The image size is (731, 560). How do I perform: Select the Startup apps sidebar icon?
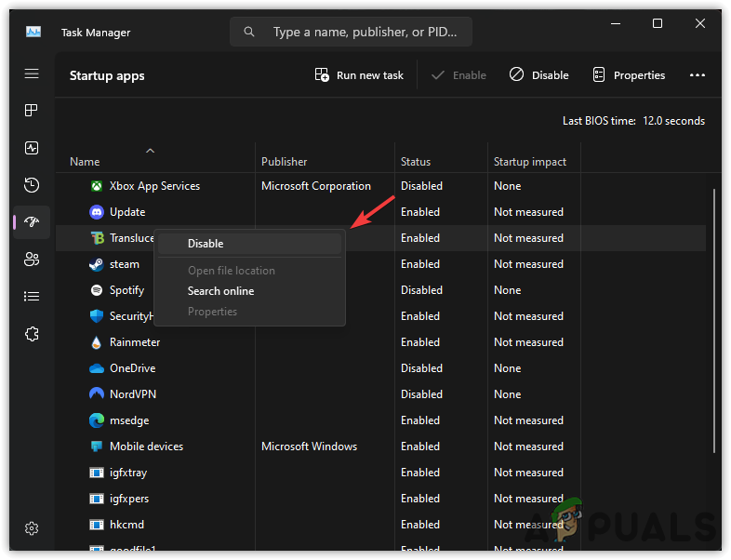[x=32, y=222]
